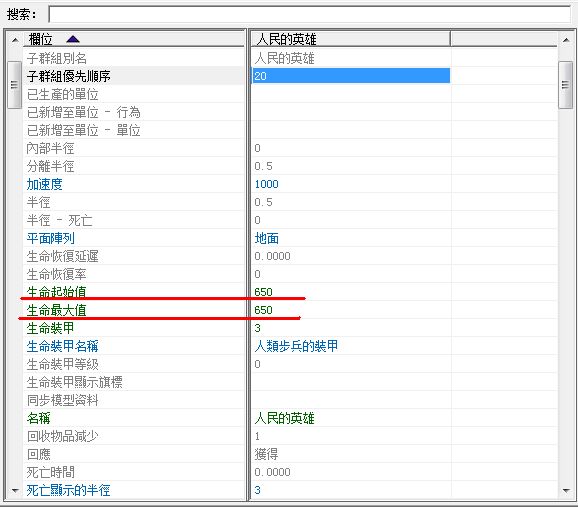Select the 半徑 - 死亡 field

tap(133, 220)
